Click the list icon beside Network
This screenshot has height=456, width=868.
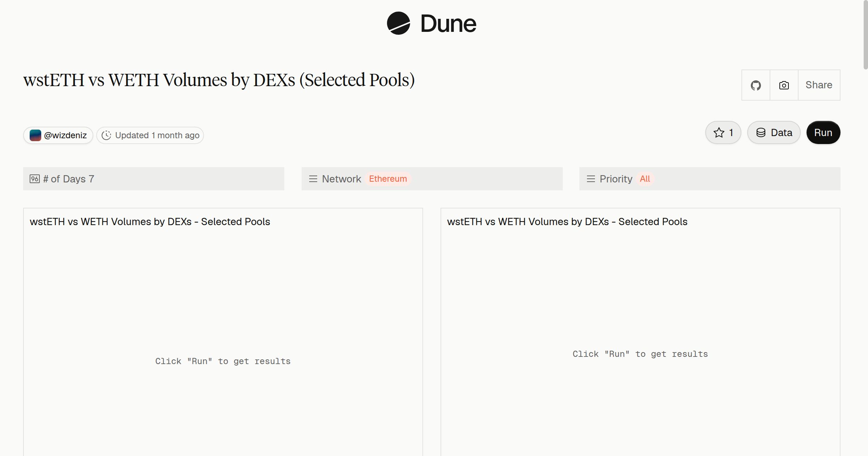[313, 179]
